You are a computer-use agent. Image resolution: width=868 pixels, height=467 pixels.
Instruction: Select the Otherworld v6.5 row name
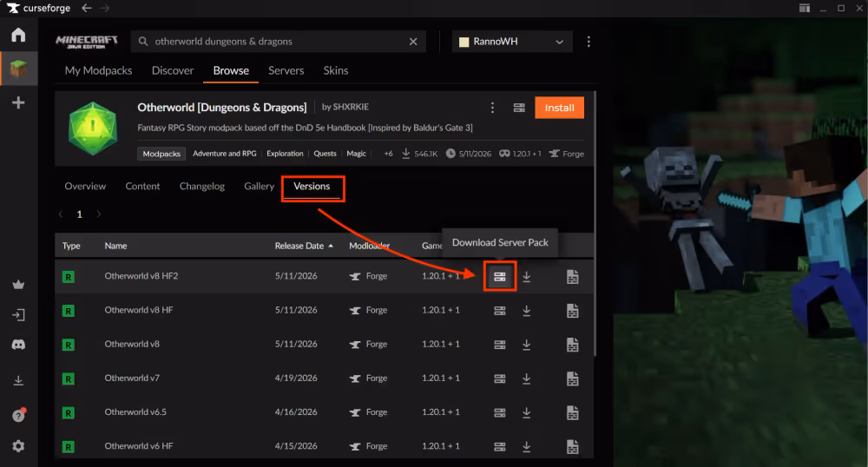135,412
